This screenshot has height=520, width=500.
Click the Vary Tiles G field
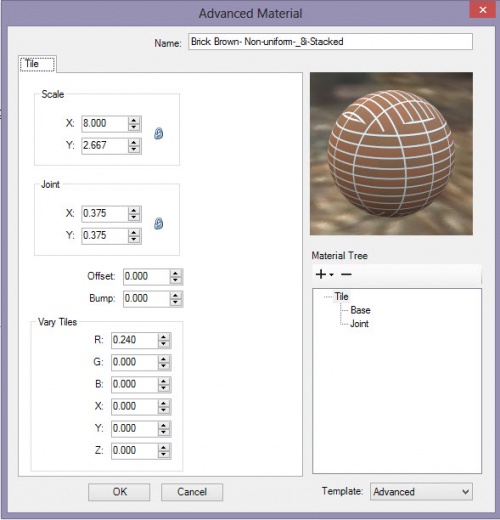[x=134, y=362]
